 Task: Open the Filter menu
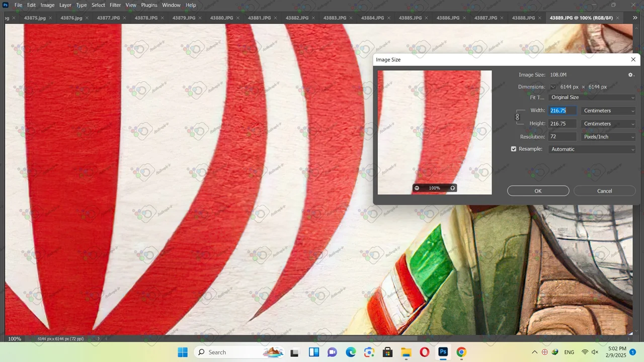pos(115,5)
